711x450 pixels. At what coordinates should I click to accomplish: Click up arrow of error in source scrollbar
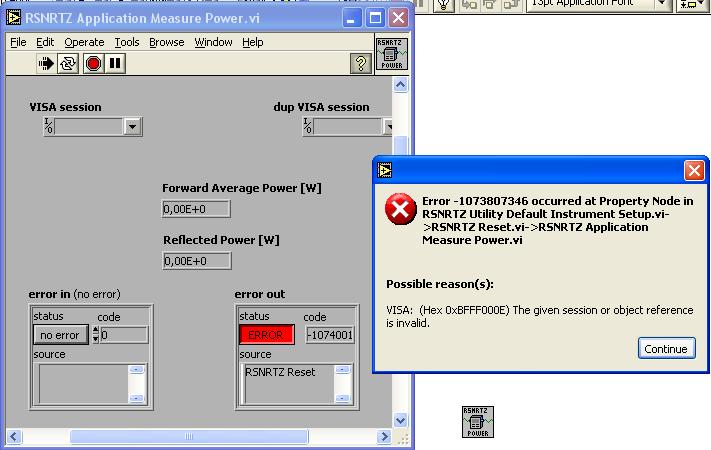pyautogui.click(x=136, y=370)
